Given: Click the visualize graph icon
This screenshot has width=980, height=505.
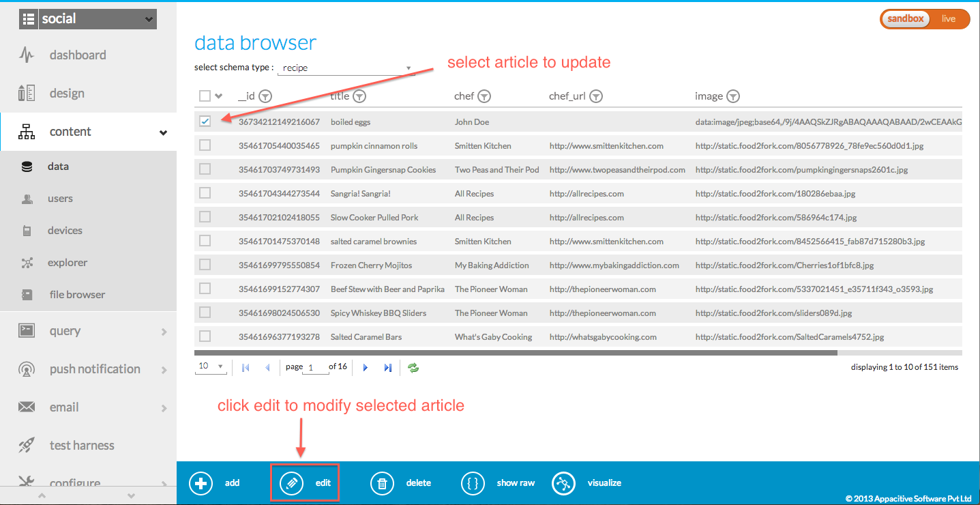Looking at the screenshot, I should [x=563, y=483].
